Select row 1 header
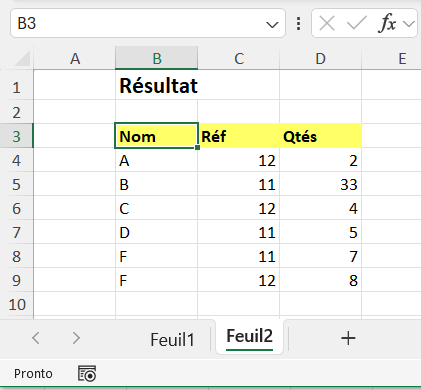421x390 pixels. point(16,85)
